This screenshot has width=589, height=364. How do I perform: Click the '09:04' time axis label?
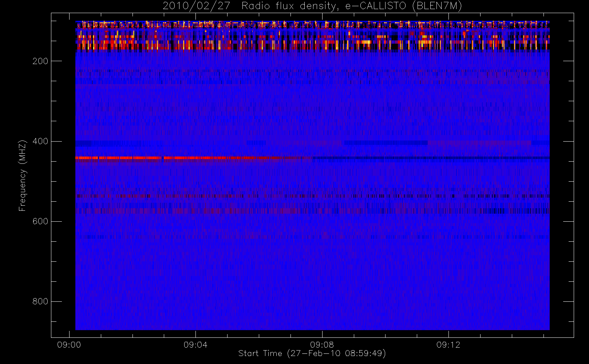[x=195, y=345]
